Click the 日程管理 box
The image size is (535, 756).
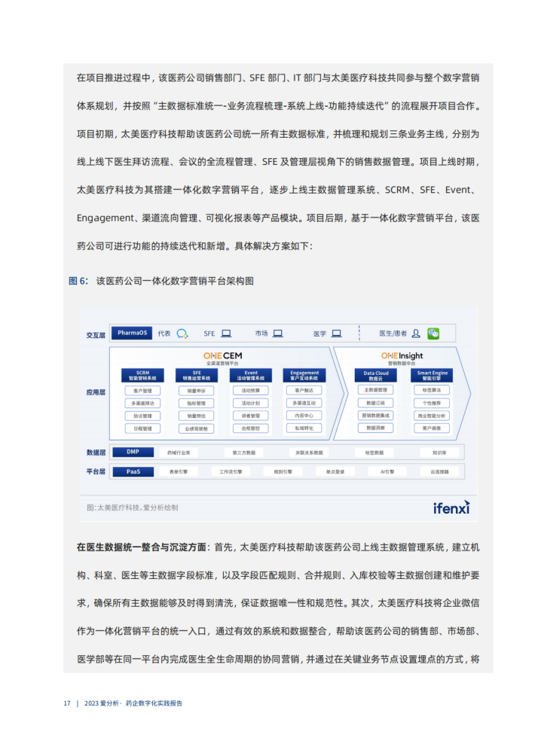click(x=143, y=428)
